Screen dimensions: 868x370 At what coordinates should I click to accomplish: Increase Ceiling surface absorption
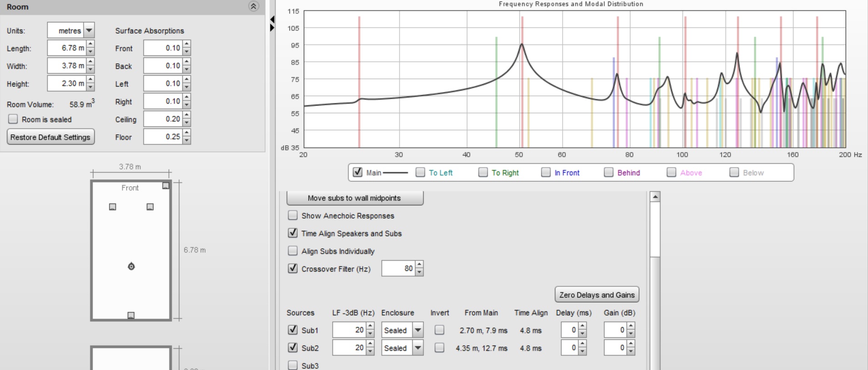pyautogui.click(x=187, y=115)
